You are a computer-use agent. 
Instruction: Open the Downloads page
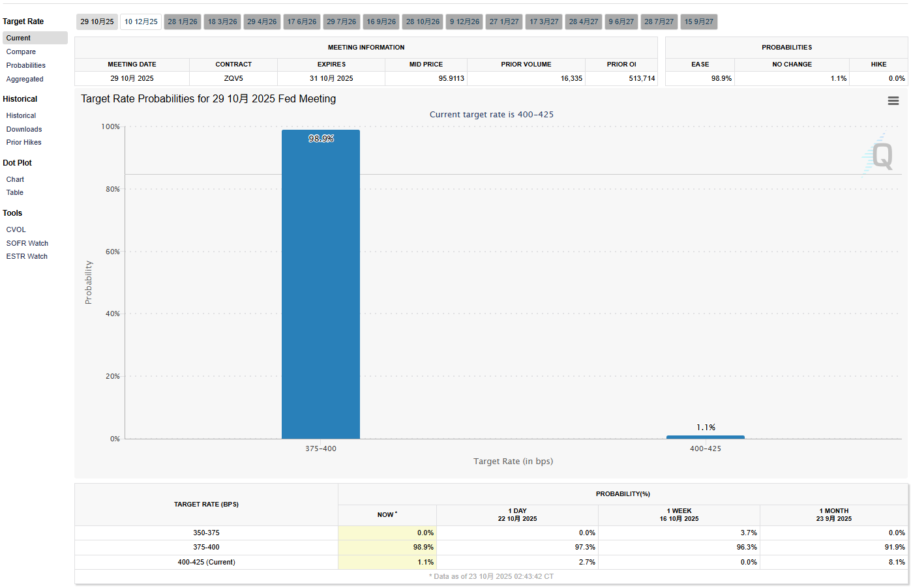[24, 129]
